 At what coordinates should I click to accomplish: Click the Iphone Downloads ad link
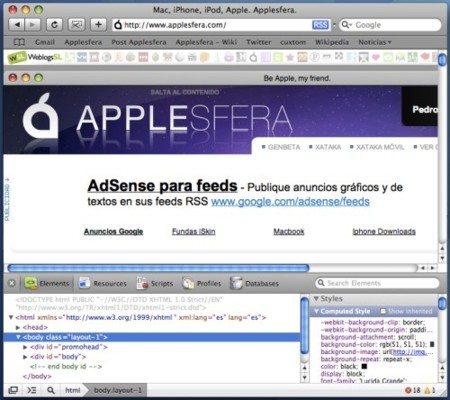click(384, 231)
